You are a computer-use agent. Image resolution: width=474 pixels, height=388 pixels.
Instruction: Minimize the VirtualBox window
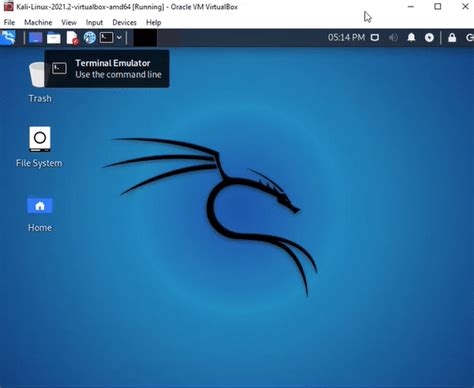tap(411, 6)
